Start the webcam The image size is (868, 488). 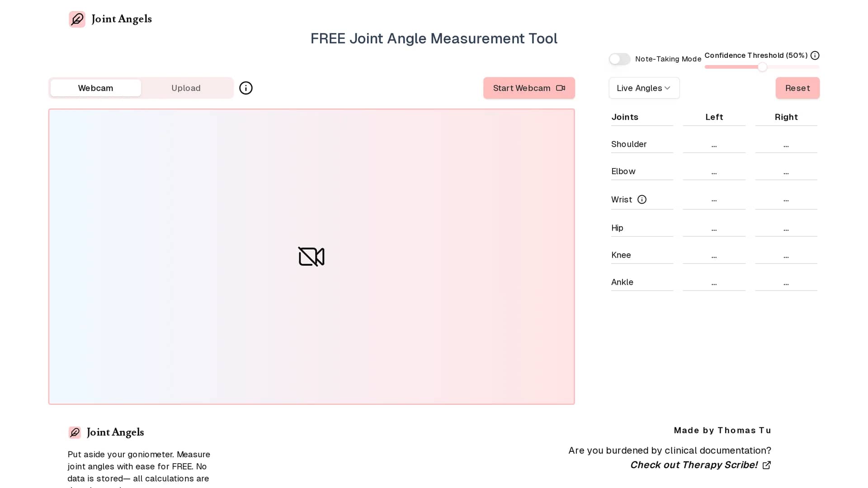(529, 88)
